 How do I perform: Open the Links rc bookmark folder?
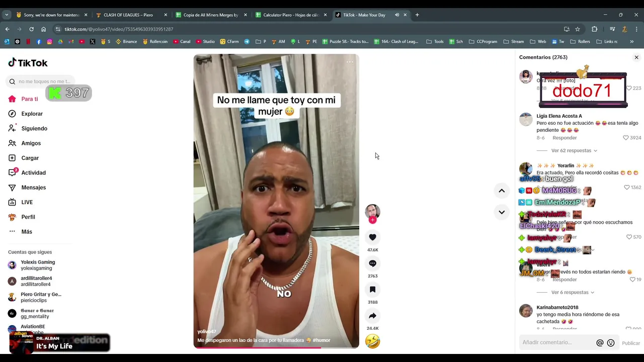[x=607, y=42]
